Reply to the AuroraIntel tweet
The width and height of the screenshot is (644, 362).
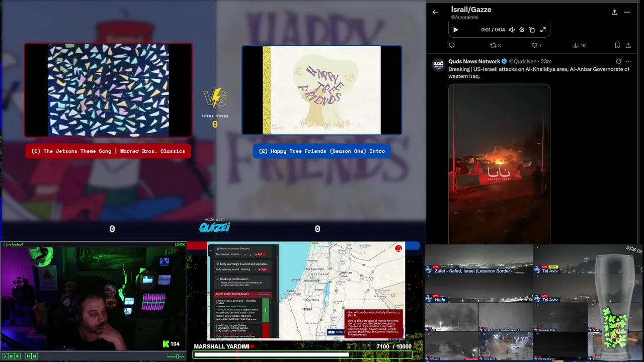pyautogui.click(x=452, y=45)
